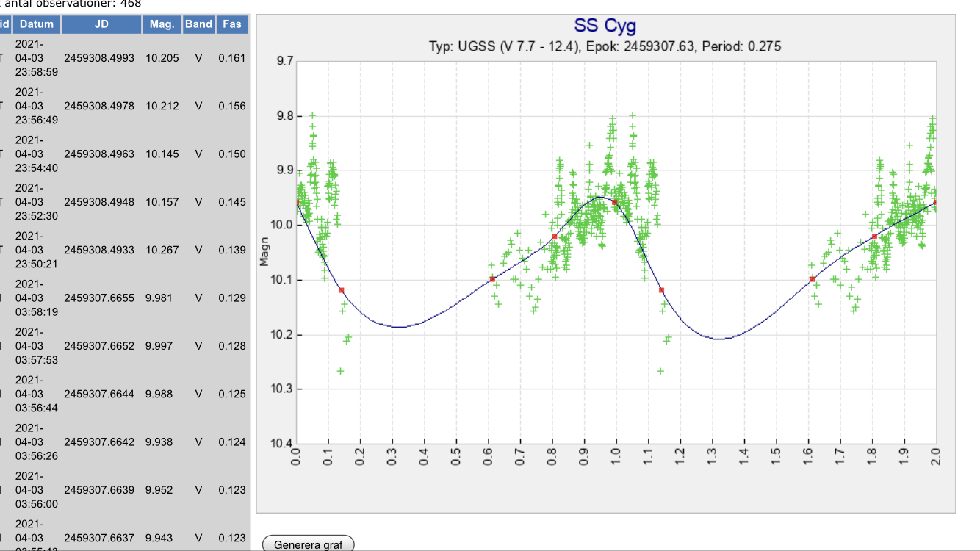Screen dimensions: 980x551
Task: Select red marker near phase 1.8
Action: click(874, 237)
